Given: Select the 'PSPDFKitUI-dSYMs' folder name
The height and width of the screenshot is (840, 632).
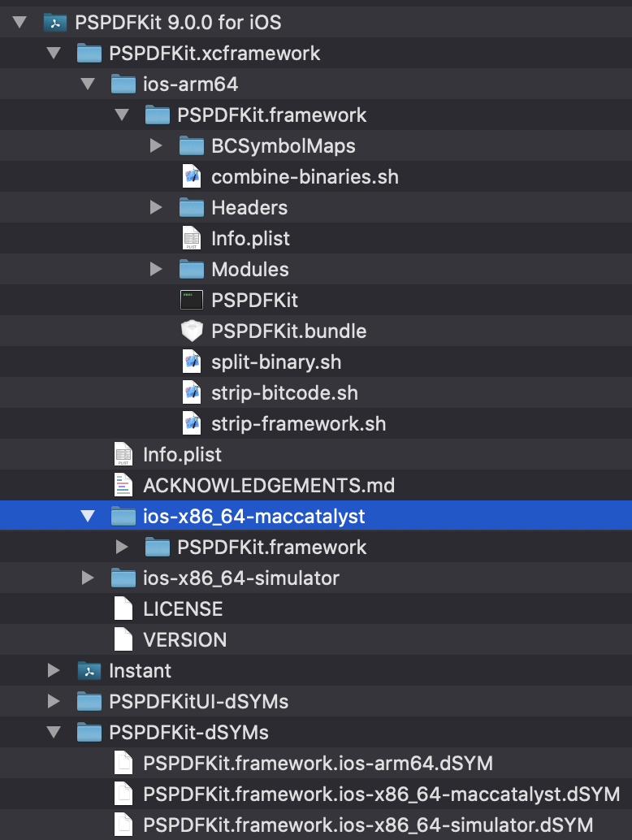Looking at the screenshot, I should pyautogui.click(x=199, y=702).
